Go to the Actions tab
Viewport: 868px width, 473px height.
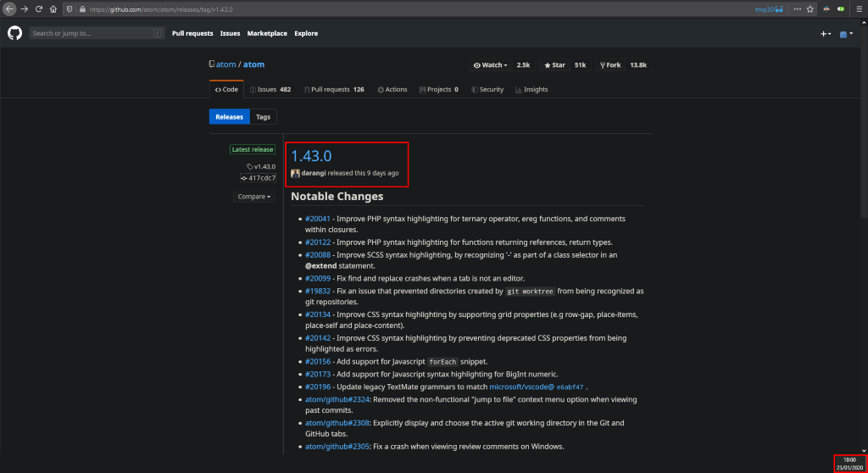coord(392,89)
